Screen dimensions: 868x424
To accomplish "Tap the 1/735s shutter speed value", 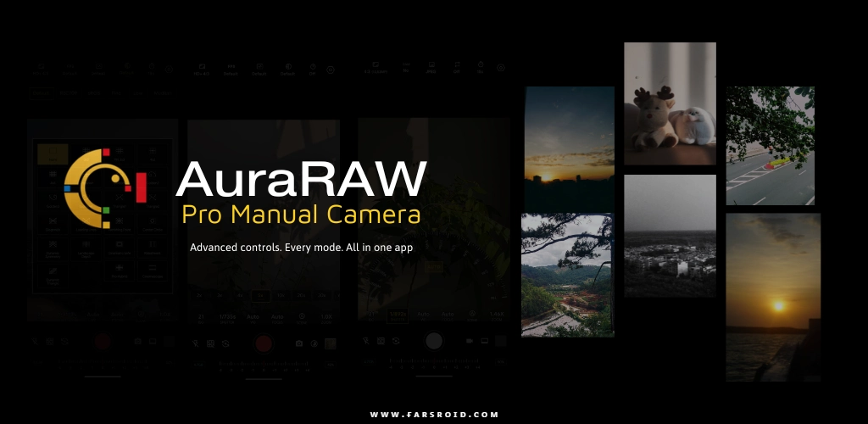I will click(227, 318).
